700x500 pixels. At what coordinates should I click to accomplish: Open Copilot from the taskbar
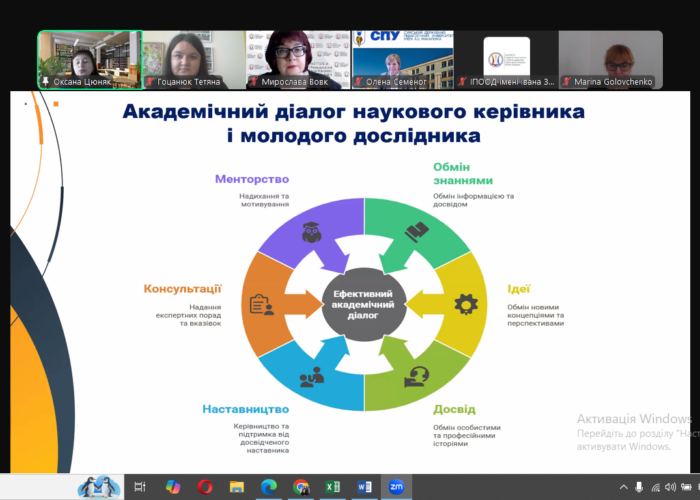[173, 487]
